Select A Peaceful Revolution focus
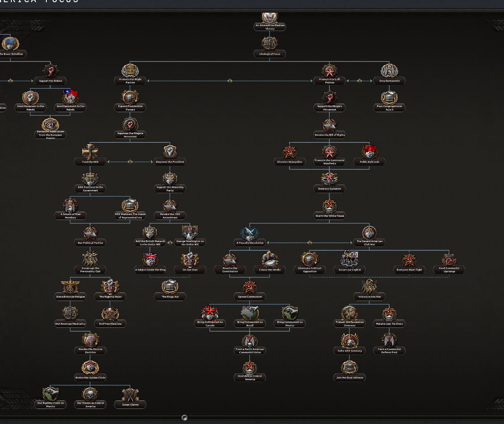504x424 pixels. [x=250, y=236]
